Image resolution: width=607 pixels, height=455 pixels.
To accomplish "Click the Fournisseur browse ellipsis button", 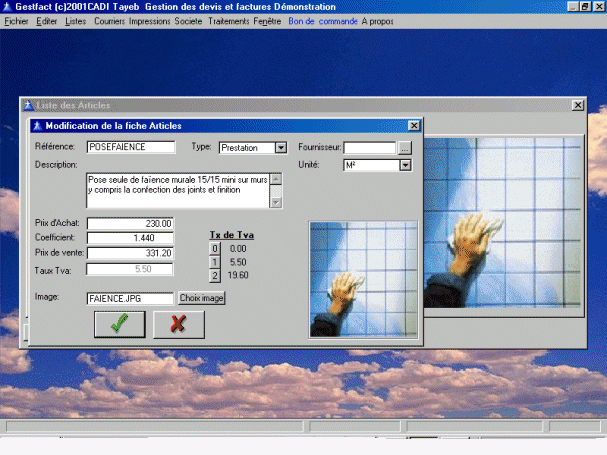I will coord(404,148).
